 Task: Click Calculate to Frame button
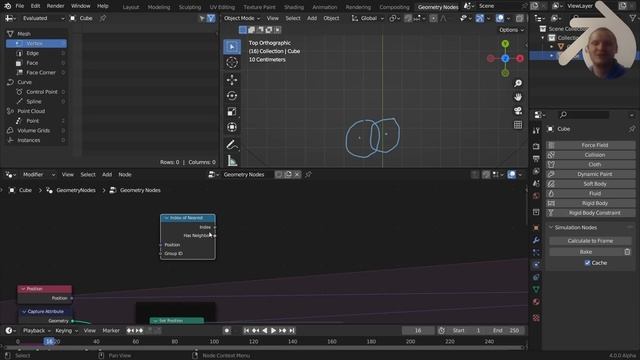(x=590, y=241)
